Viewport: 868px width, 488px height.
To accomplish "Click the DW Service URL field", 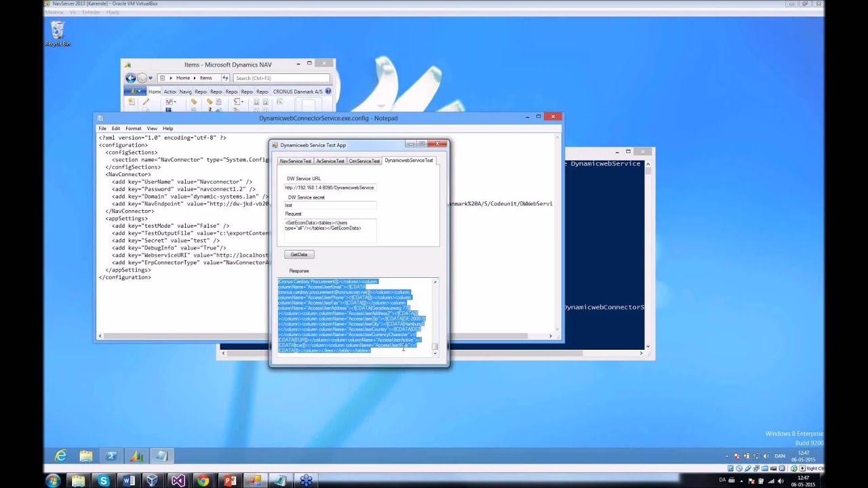I will (330, 188).
